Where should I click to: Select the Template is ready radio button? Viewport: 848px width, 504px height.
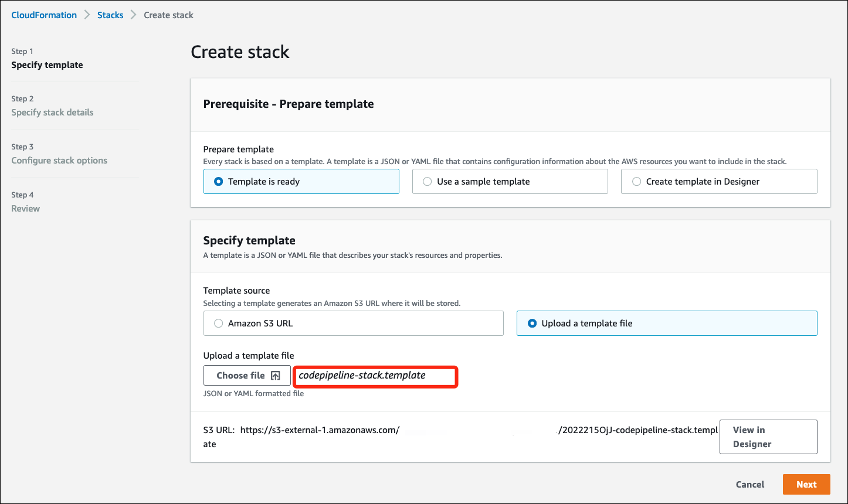click(219, 182)
